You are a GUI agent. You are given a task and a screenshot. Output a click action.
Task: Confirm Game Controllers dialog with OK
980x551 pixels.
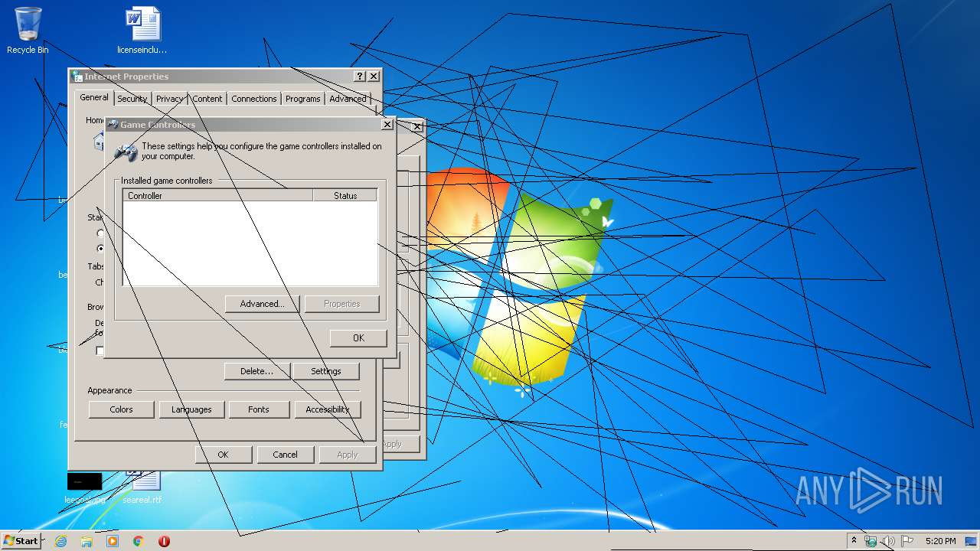358,337
